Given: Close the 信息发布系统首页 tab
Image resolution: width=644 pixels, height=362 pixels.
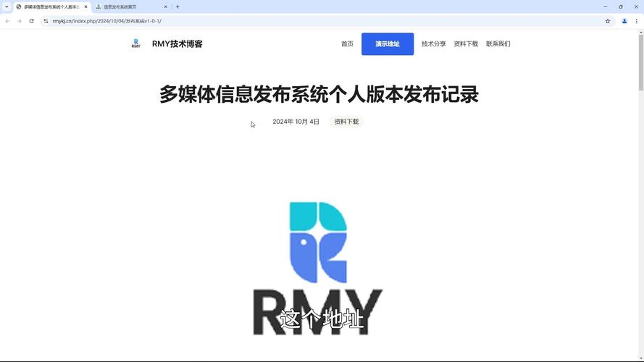Looking at the screenshot, I should tap(165, 7).
